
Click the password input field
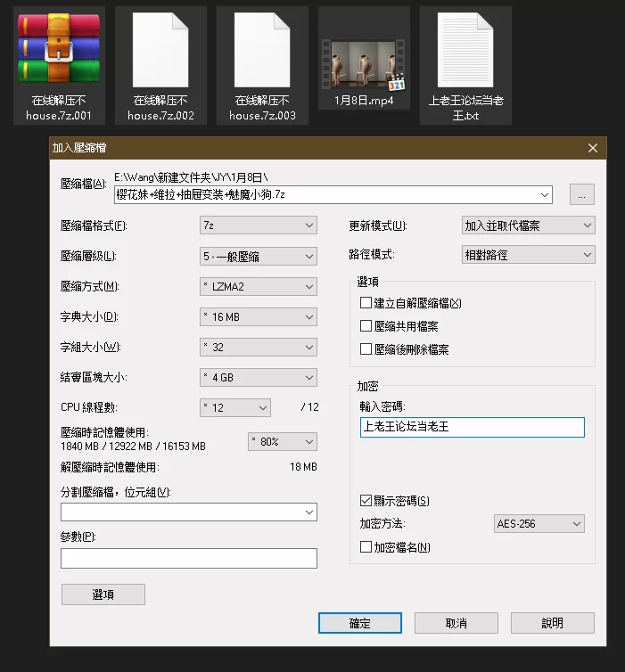point(472,427)
